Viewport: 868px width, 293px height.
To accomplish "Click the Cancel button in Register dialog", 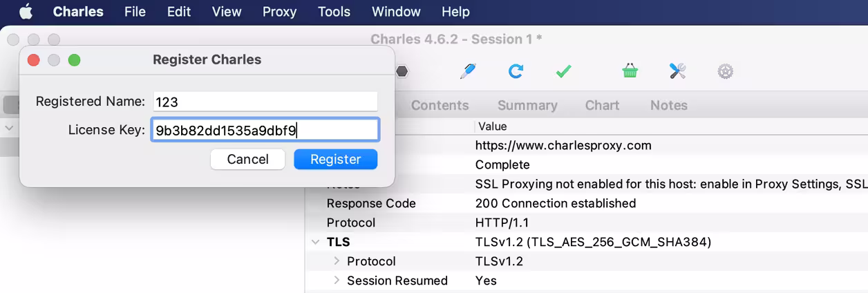I will click(247, 160).
